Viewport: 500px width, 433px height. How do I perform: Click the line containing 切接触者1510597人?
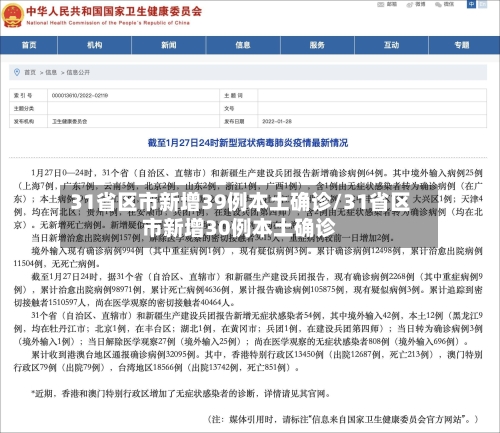(x=125, y=303)
